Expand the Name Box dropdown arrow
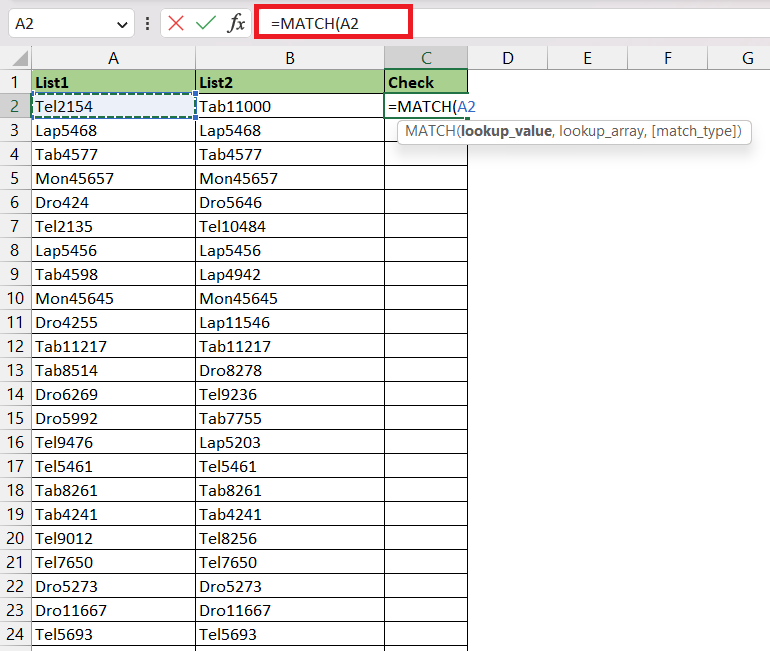Viewport: 770px width, 651px height. 122,24
